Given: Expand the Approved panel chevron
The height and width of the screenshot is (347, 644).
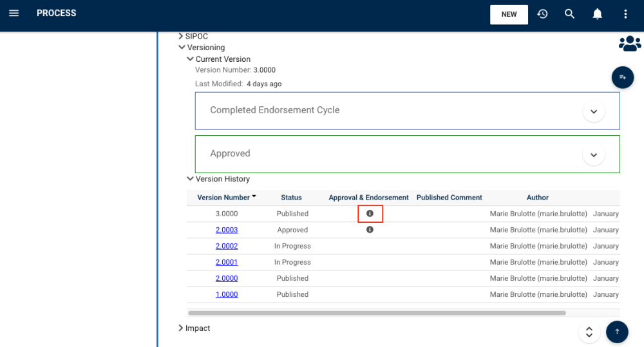Looking at the screenshot, I should (593, 155).
